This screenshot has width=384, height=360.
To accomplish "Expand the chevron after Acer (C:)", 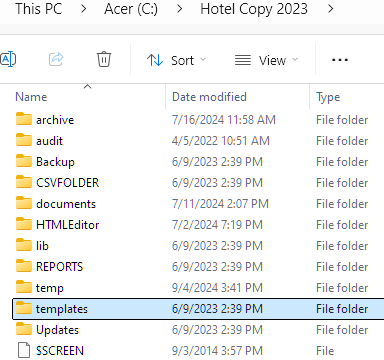I will coord(180,9).
